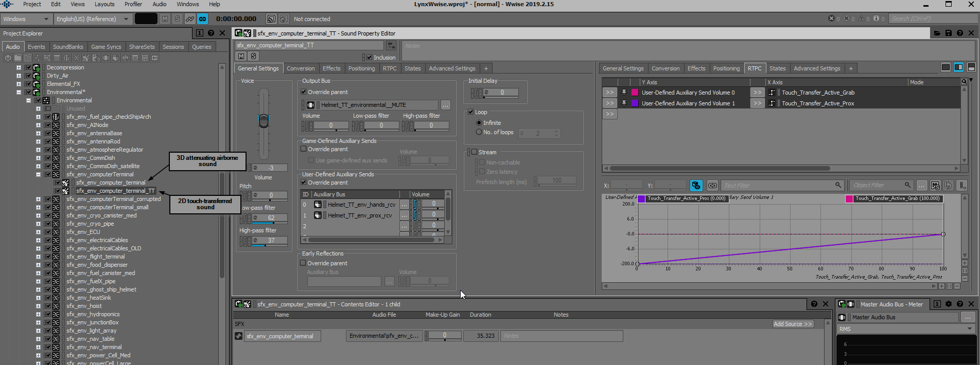The height and width of the screenshot is (365, 980).
Task: Browse output bus with the ... button
Action: (x=446, y=105)
